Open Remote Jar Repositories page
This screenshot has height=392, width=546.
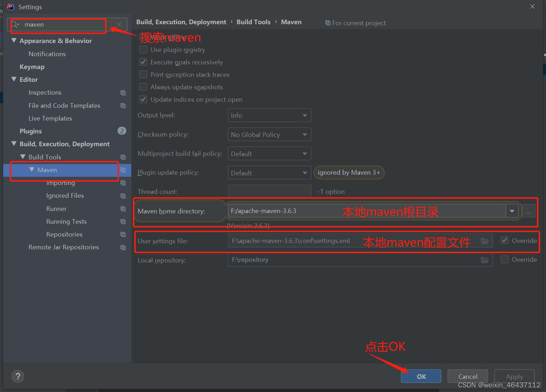(64, 247)
